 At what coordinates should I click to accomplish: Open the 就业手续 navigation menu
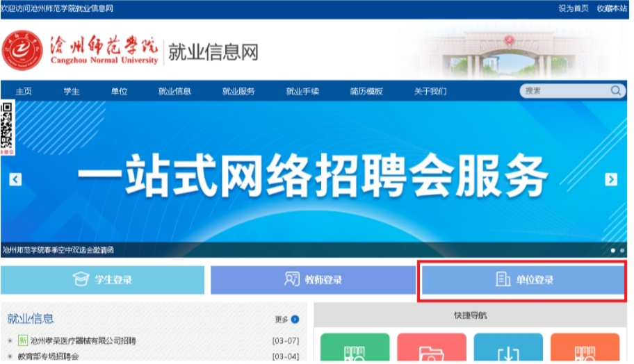[302, 91]
